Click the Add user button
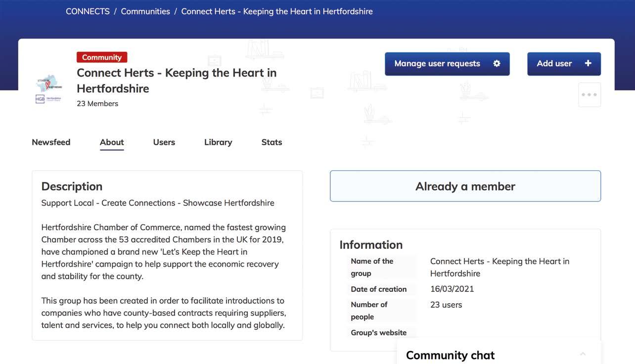This screenshot has height=364, width=635. (564, 64)
